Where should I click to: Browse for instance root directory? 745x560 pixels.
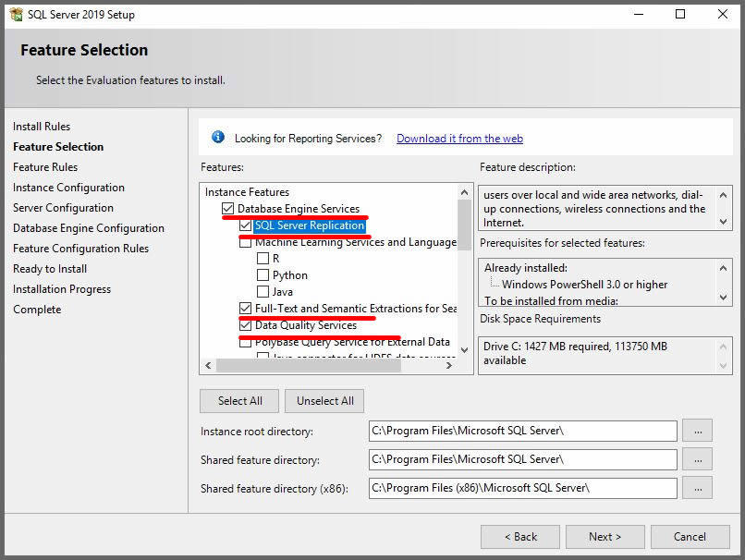697,431
